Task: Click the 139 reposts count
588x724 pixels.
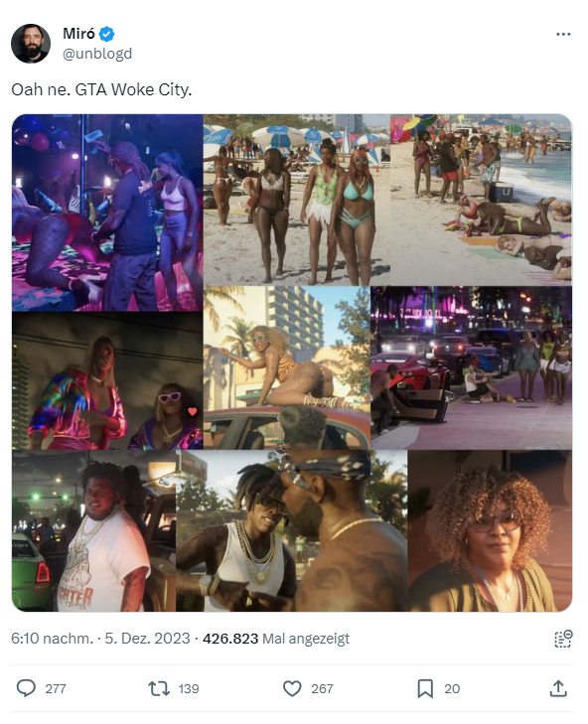Action: (x=189, y=688)
